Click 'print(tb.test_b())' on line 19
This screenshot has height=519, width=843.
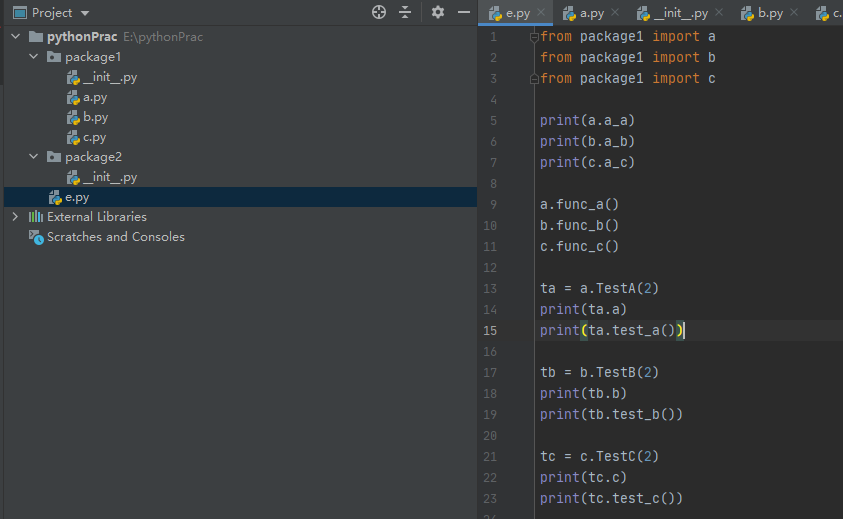[x=611, y=414]
